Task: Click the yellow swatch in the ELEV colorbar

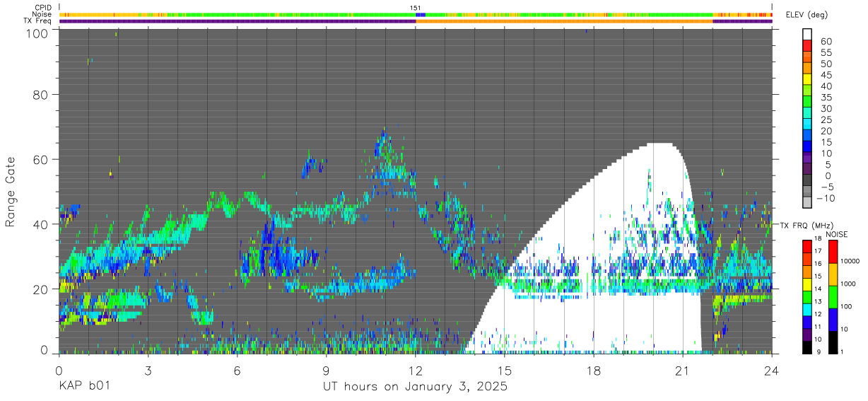Action: pos(807,79)
